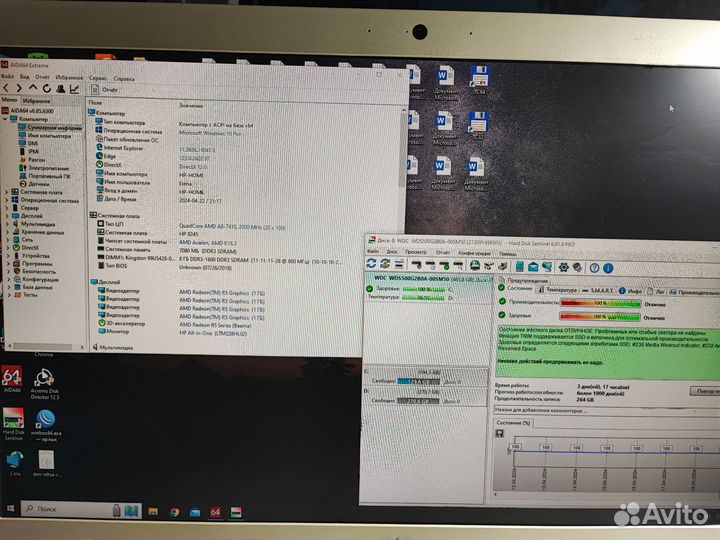Open the Диск menu in Hard Disk Sentinel

[391, 252]
